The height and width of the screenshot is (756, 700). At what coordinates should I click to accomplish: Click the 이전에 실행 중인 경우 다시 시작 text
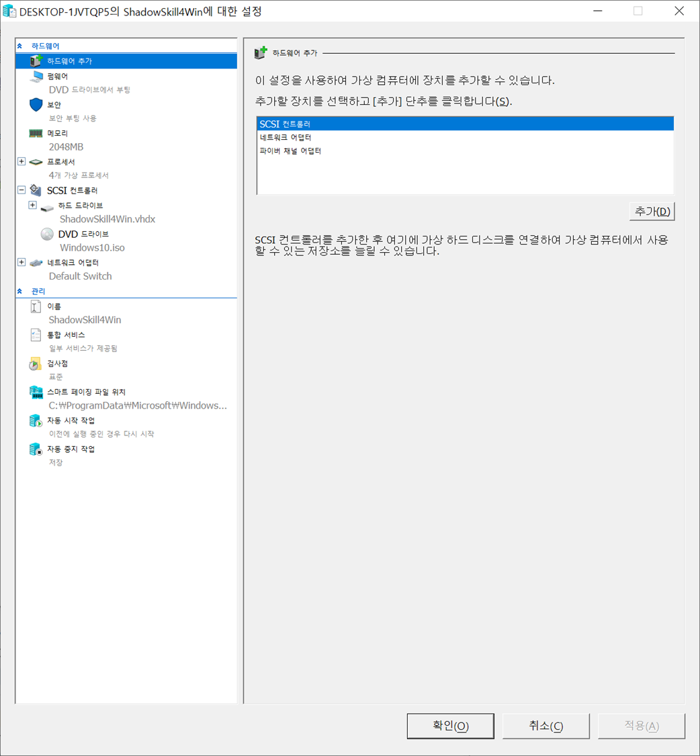(101, 434)
